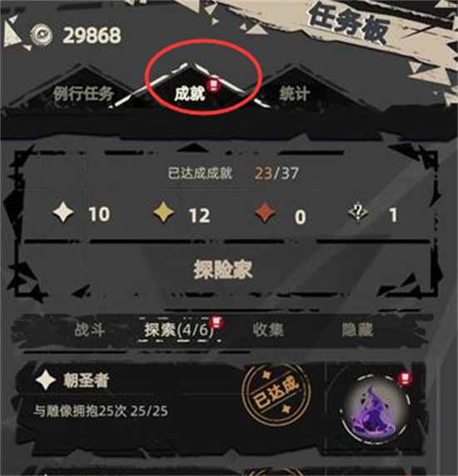Viewport: 458px width, 476px height.
Task: Select the 战斗 achievement category
Action: coord(90,330)
